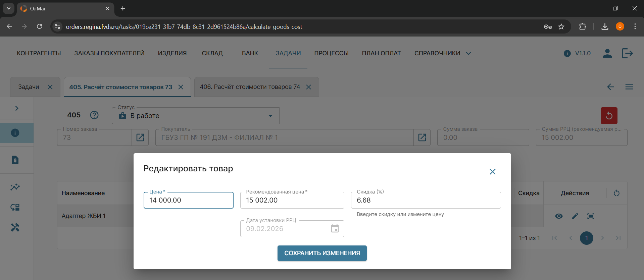Screen dimensions: 644x280
Task: Close the edit product dialog
Action: pos(492,172)
